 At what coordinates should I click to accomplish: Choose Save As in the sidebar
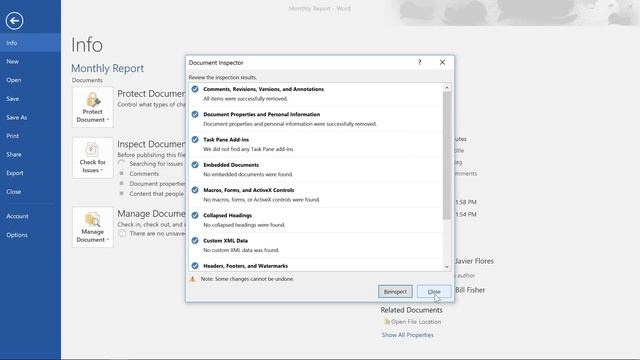(30, 118)
